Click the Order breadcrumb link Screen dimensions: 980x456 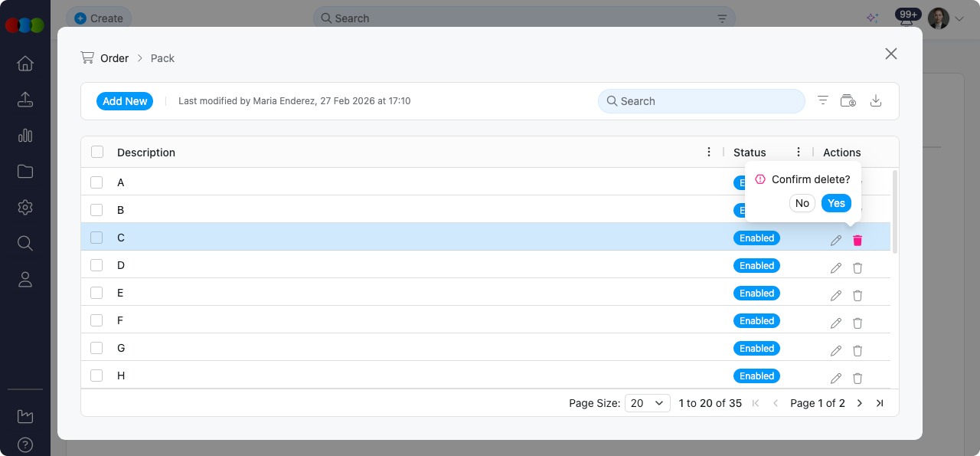click(114, 58)
